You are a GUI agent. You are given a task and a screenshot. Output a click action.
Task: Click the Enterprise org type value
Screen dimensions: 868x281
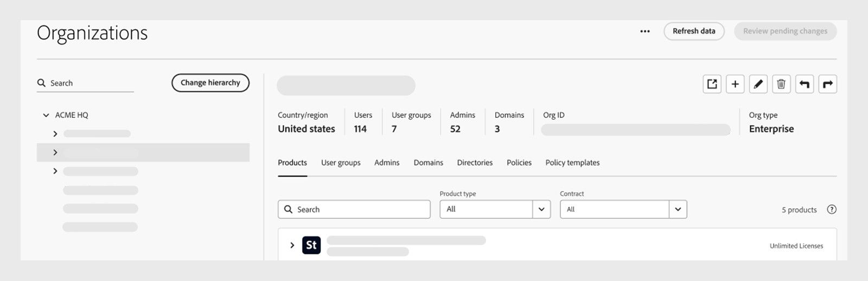click(x=771, y=129)
